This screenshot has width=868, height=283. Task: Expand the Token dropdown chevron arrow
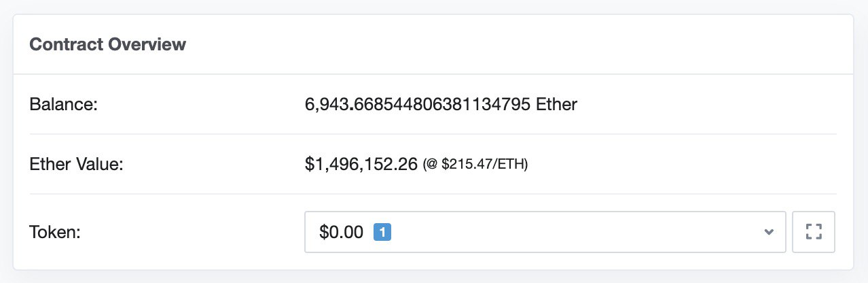[768, 232]
